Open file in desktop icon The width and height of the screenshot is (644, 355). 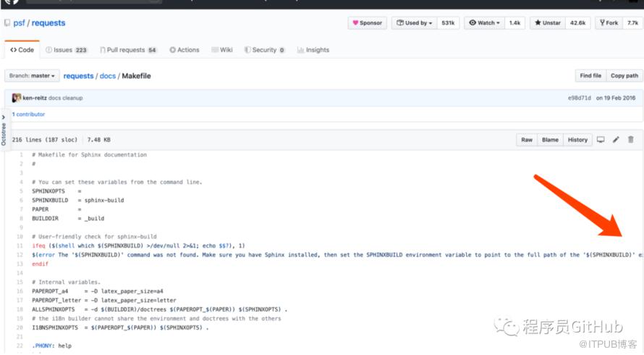point(601,139)
